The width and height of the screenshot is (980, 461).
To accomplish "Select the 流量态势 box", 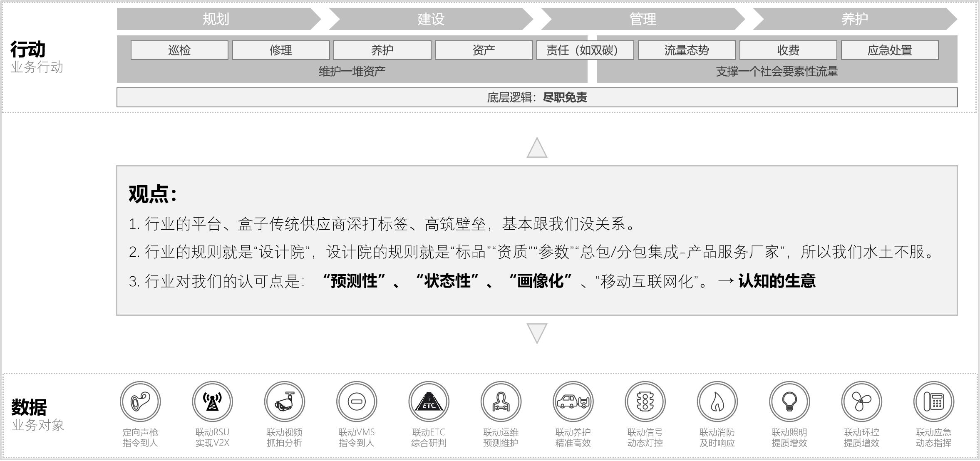I will 686,50.
